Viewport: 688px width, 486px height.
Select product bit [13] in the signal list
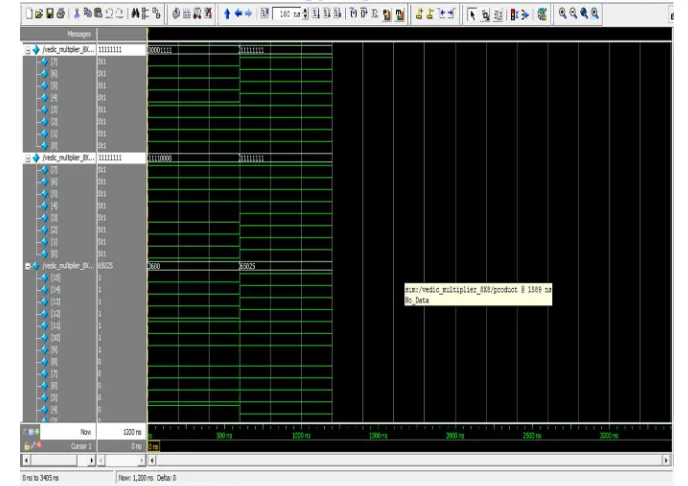click(x=56, y=302)
